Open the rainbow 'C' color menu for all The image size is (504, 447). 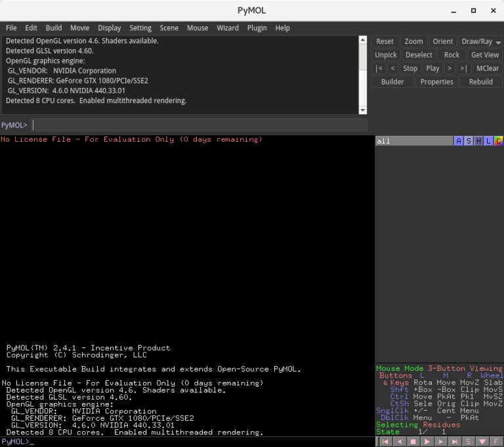click(498, 141)
